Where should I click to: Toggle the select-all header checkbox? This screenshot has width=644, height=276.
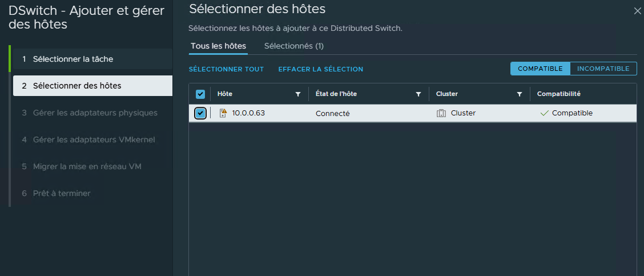[x=200, y=94]
